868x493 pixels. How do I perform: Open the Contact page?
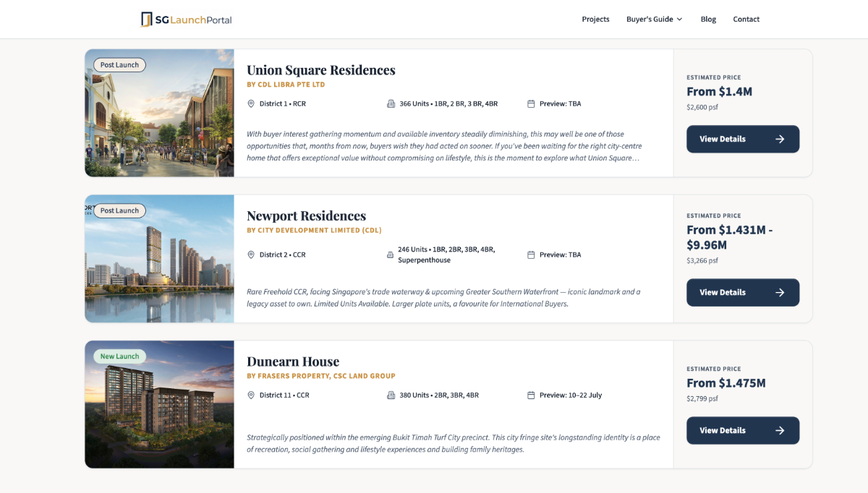[x=746, y=20]
